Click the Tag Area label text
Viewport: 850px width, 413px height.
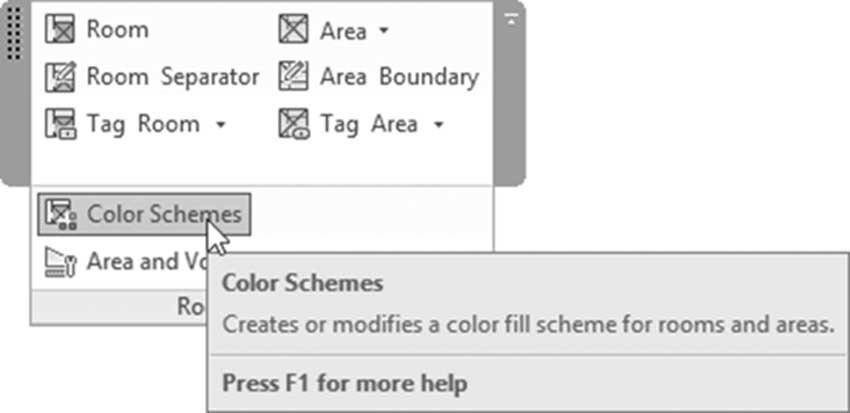(x=369, y=125)
